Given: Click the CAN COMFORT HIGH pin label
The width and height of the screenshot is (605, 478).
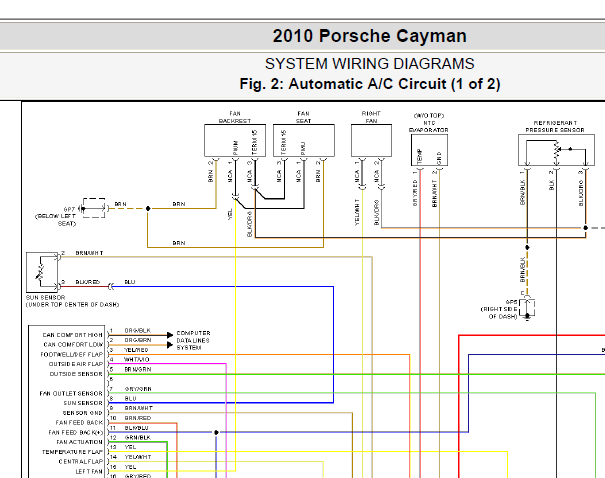Looking at the screenshot, I should click(73, 335).
